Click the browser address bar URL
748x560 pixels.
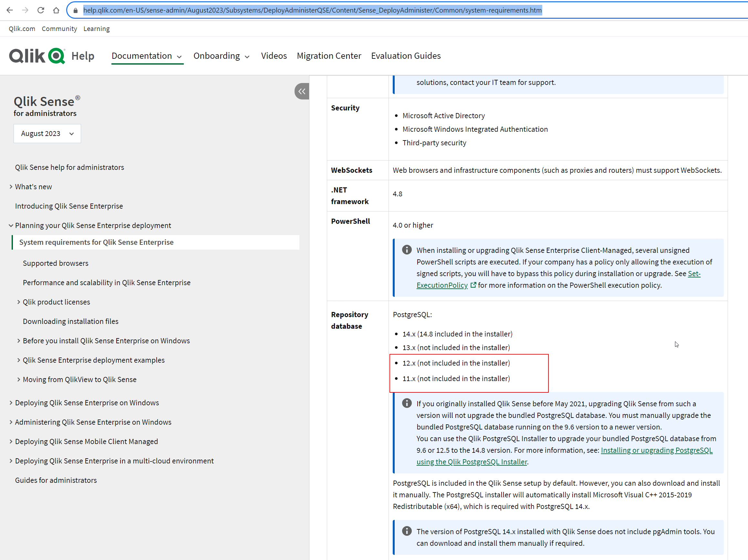click(x=312, y=10)
